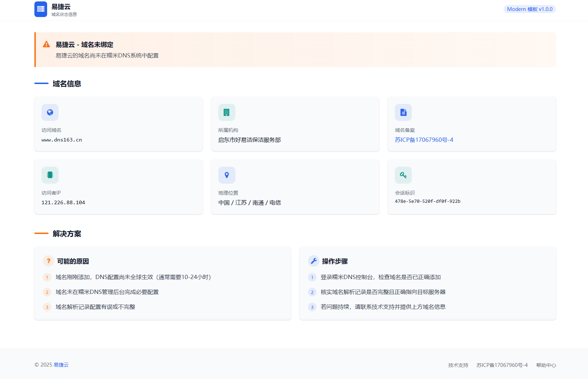Open 帮助中心 in the footer
The height and width of the screenshot is (379, 588).
point(546,365)
